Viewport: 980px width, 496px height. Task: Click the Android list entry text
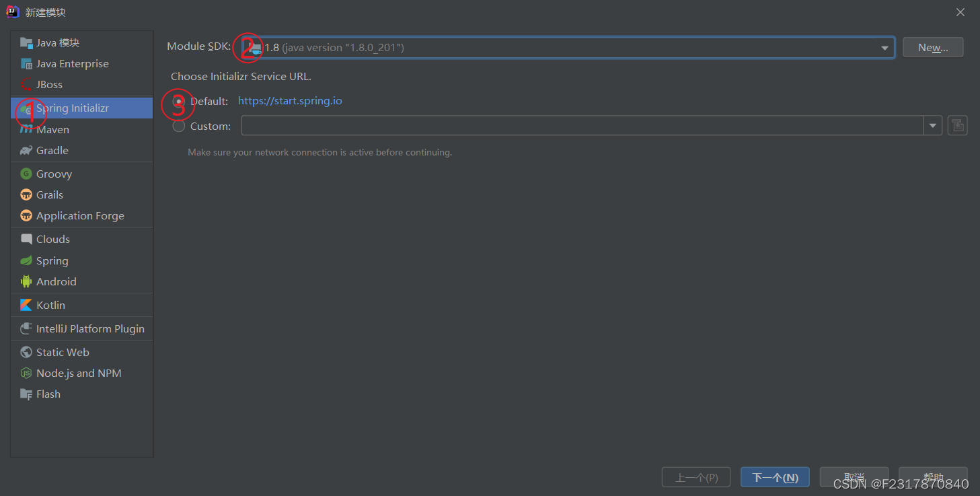point(56,281)
